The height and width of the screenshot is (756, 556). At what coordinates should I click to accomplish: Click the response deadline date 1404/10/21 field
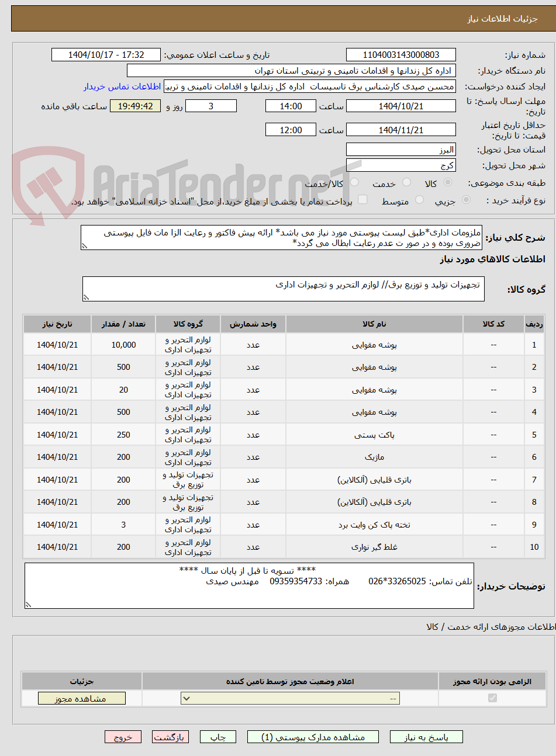[x=401, y=106]
